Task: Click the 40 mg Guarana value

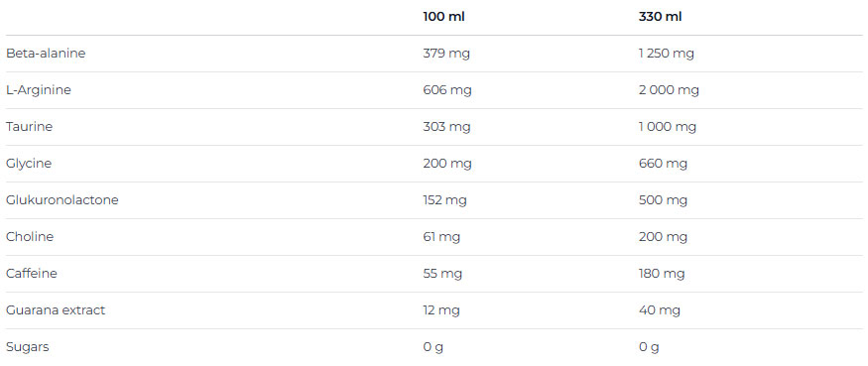Action: (x=660, y=310)
